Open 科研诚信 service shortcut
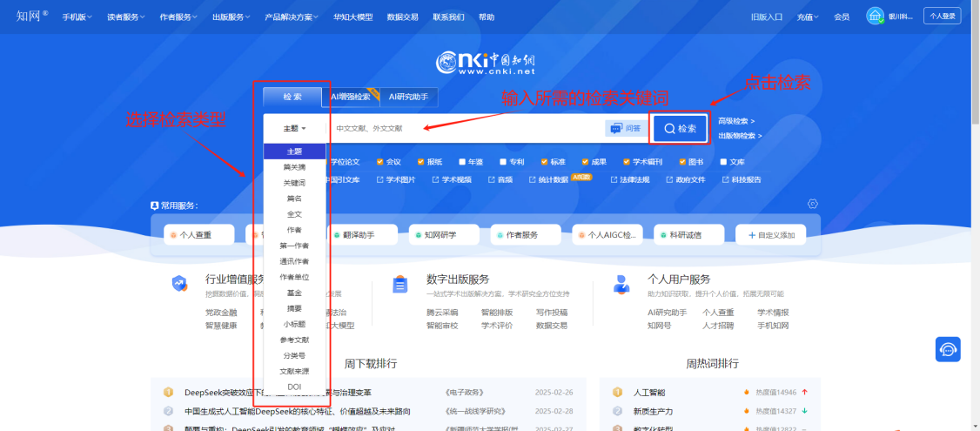The image size is (980, 431). click(688, 234)
